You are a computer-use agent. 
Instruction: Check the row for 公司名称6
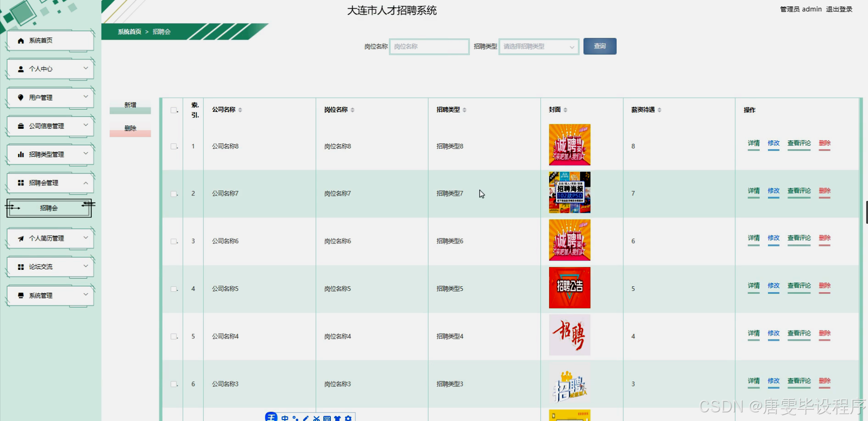[174, 242]
